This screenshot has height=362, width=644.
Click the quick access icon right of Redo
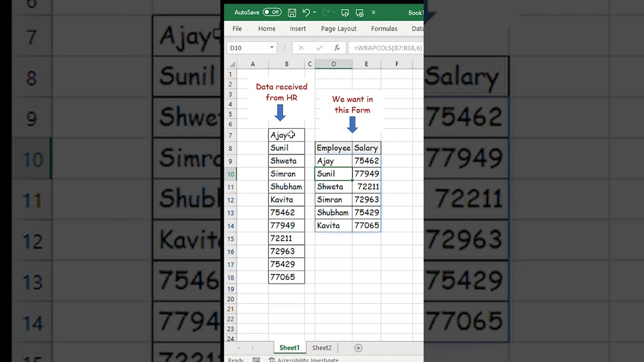345,13
